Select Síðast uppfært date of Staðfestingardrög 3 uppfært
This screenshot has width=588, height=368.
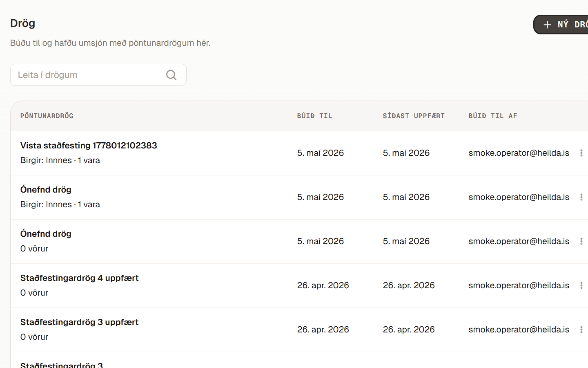pyautogui.click(x=409, y=330)
